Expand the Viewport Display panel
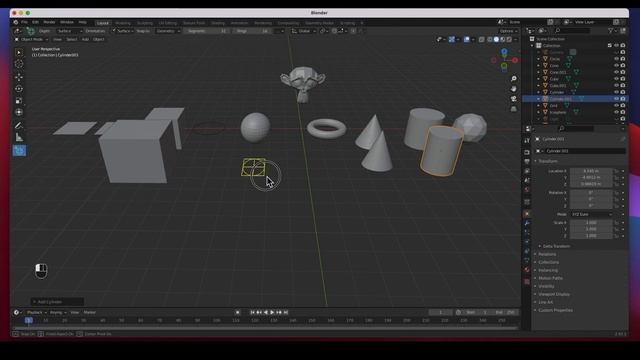 click(x=553, y=294)
